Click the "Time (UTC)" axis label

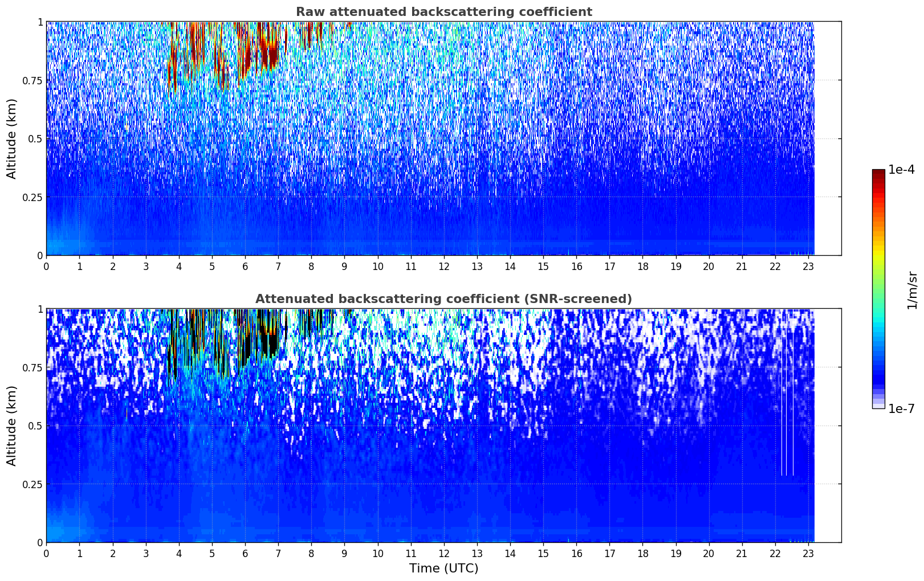443,568
